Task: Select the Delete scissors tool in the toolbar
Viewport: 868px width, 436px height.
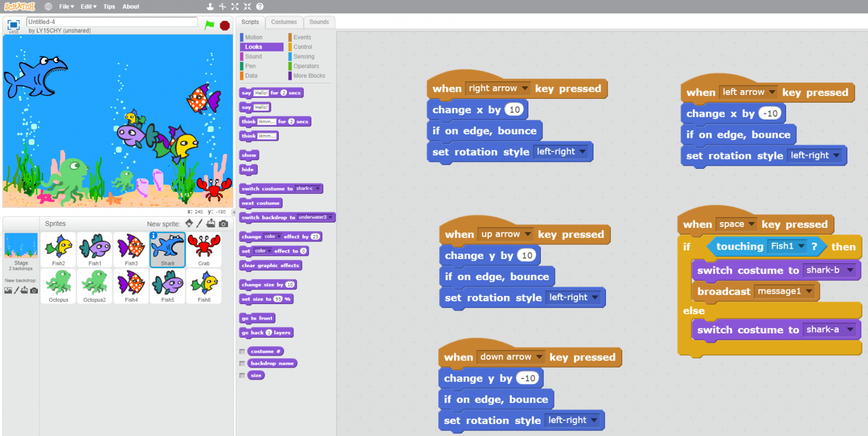Action: tap(222, 7)
